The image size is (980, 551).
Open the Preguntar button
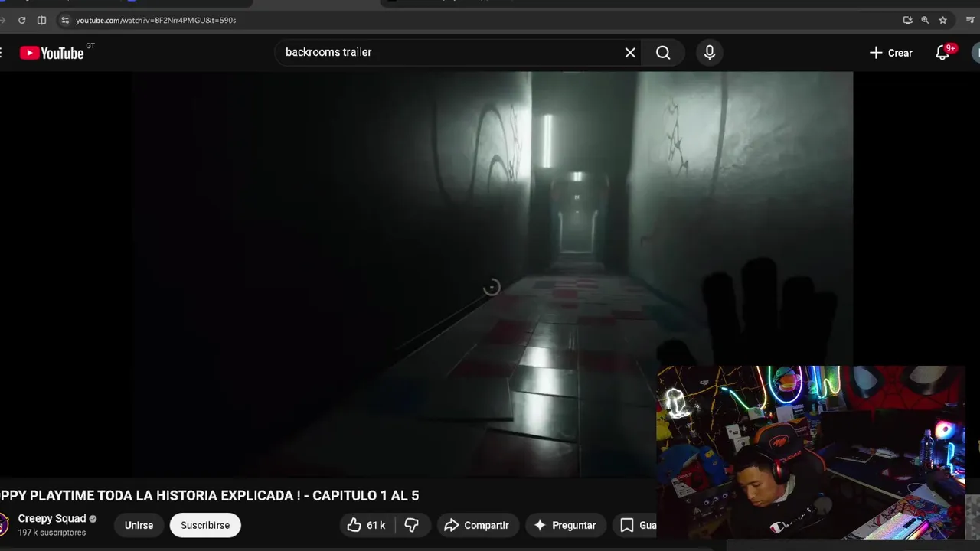pyautogui.click(x=564, y=525)
